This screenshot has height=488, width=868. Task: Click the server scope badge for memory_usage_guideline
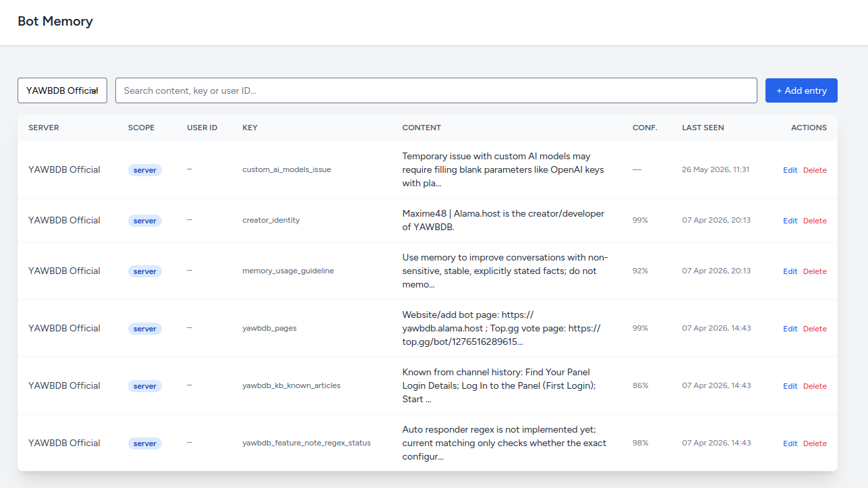[145, 271]
